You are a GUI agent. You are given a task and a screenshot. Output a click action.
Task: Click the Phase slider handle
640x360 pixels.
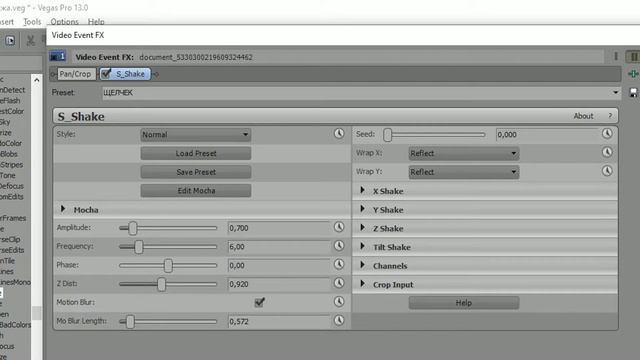(168, 266)
